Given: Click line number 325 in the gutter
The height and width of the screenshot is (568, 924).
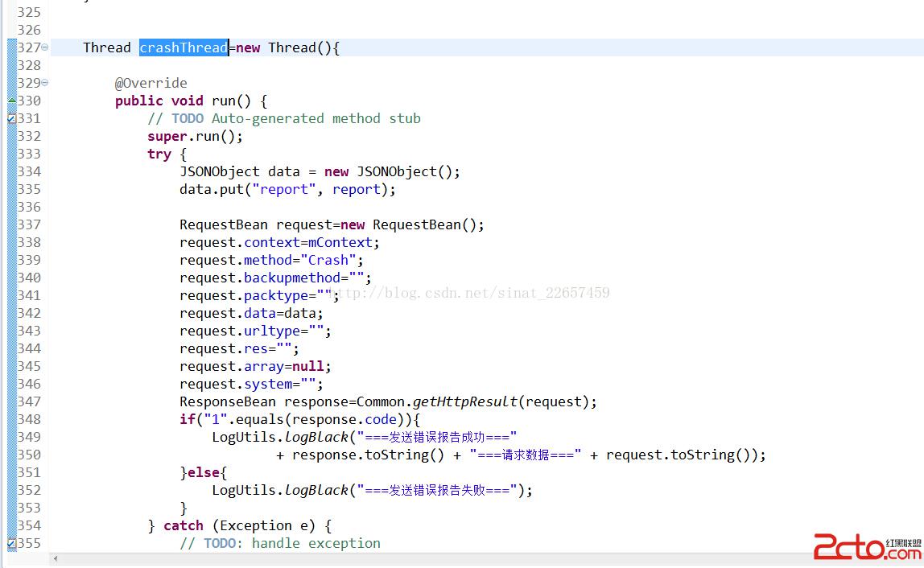Looking at the screenshot, I should (x=29, y=12).
